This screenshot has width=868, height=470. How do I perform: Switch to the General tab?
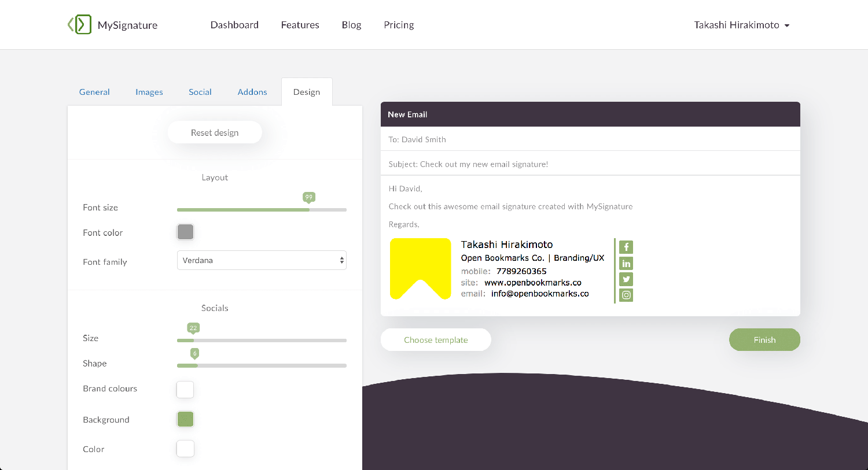click(94, 92)
